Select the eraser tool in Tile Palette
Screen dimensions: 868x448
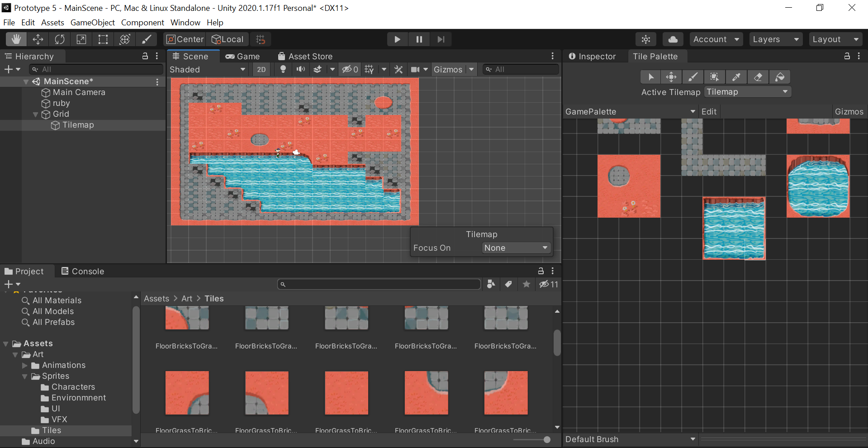coord(758,77)
